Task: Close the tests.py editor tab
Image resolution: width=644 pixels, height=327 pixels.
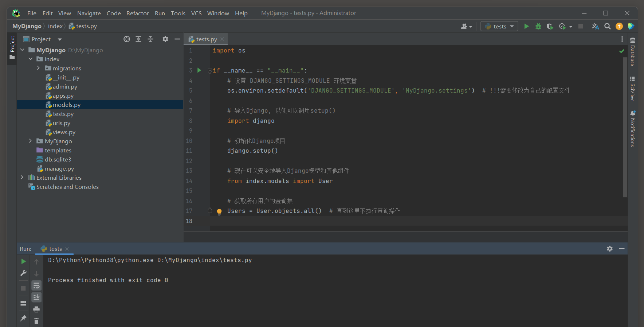Action: [x=222, y=39]
